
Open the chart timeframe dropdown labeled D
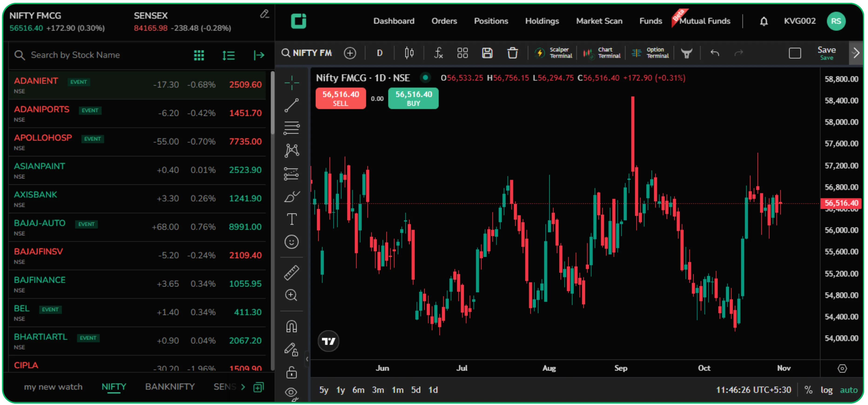click(379, 53)
